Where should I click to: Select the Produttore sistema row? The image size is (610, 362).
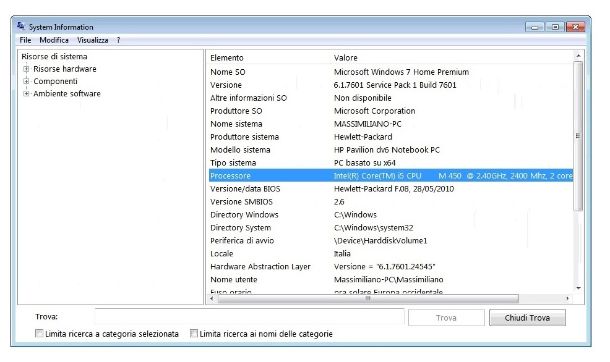point(391,137)
